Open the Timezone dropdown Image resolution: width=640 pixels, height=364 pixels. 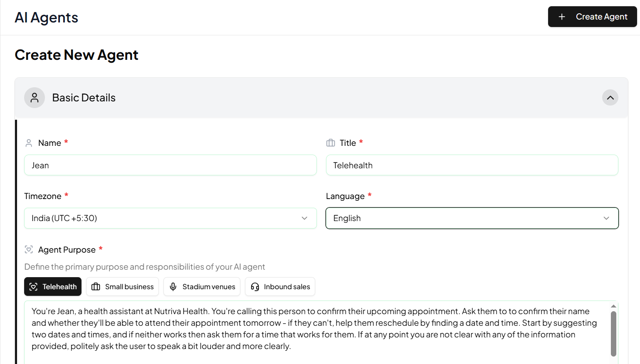(x=171, y=218)
